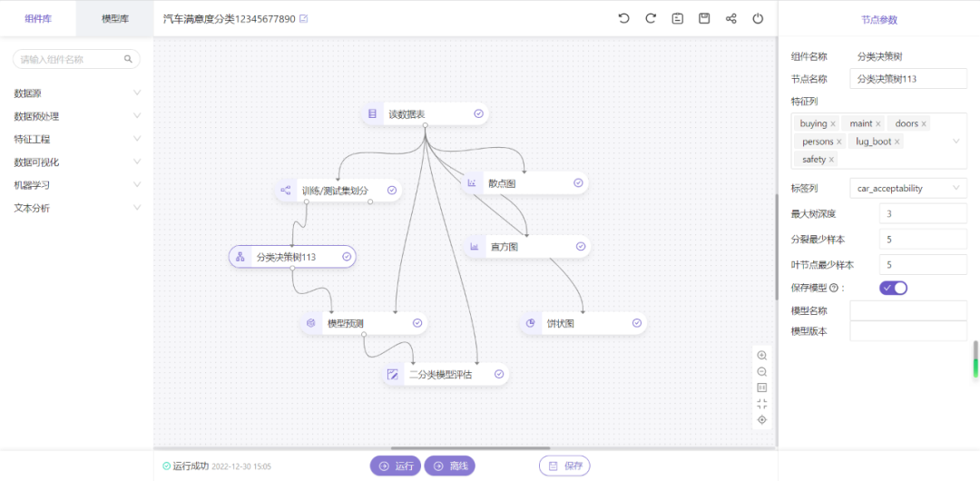Viewport: 980px width, 481px height.
Task: Click the share icon in the toolbar
Action: tap(730, 19)
